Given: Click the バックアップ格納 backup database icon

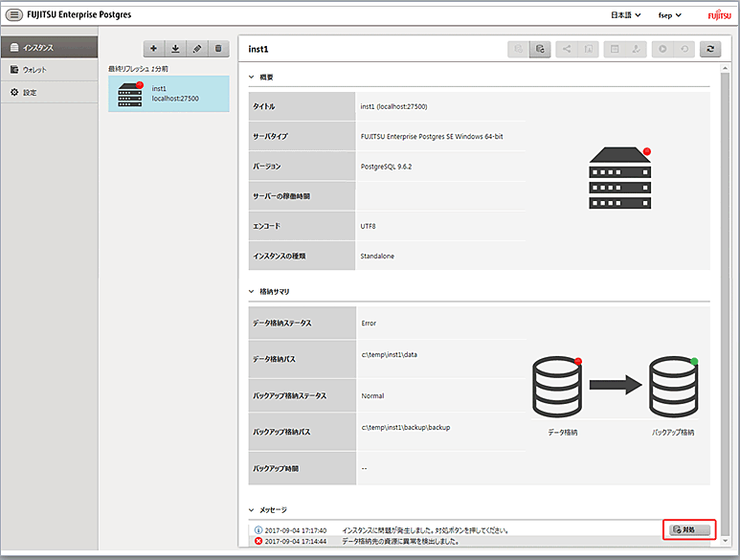Looking at the screenshot, I should pyautogui.click(x=673, y=387).
